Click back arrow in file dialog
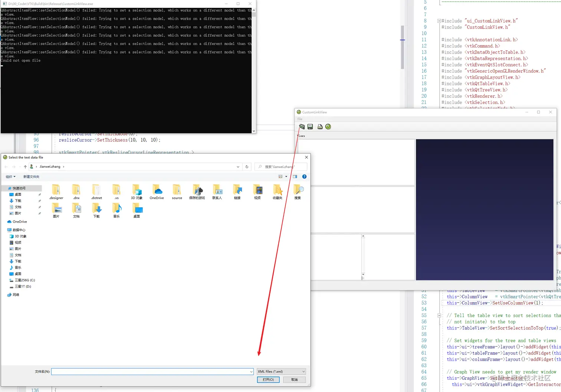The height and width of the screenshot is (392, 561). 6,167
